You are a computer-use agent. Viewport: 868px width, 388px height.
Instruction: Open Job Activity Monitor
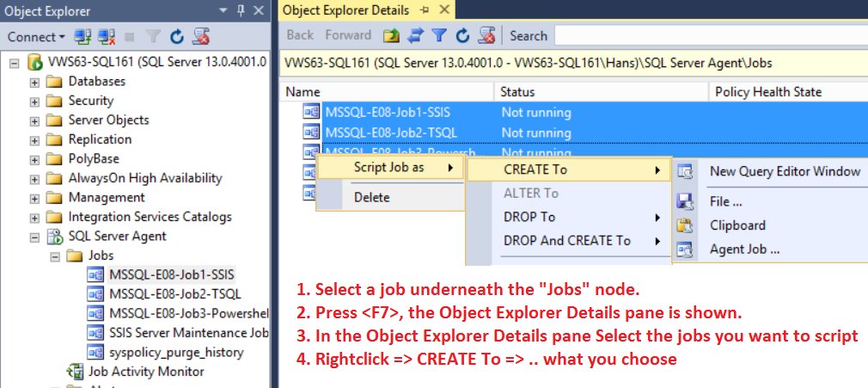click(x=146, y=372)
